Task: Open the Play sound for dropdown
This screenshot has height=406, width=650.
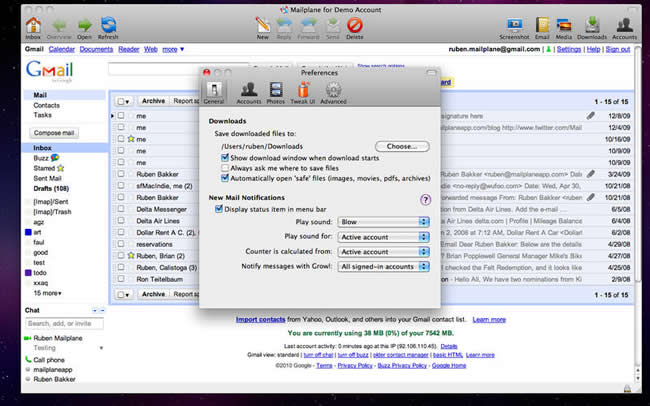Action: (383, 237)
